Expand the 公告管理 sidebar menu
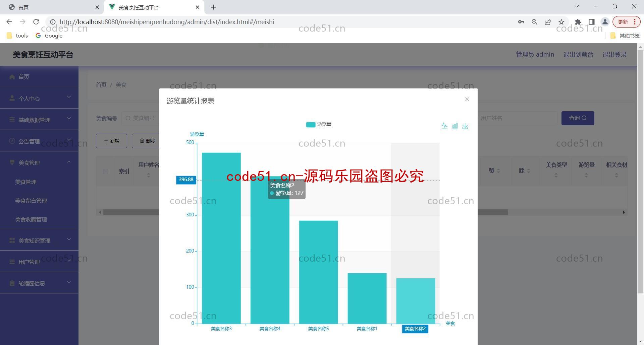Image resolution: width=644 pixels, height=345 pixels. click(39, 141)
